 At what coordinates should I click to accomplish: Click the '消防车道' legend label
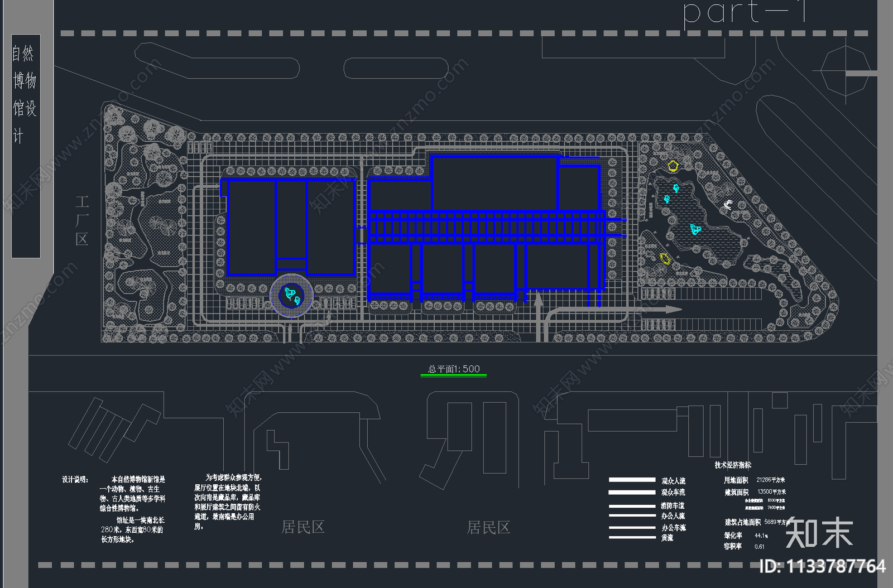[x=673, y=506]
